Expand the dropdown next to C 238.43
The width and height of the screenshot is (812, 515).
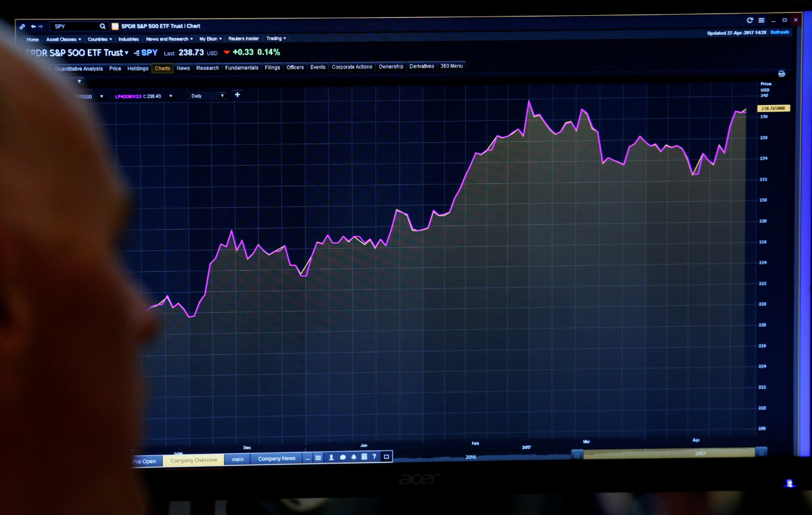tap(170, 96)
